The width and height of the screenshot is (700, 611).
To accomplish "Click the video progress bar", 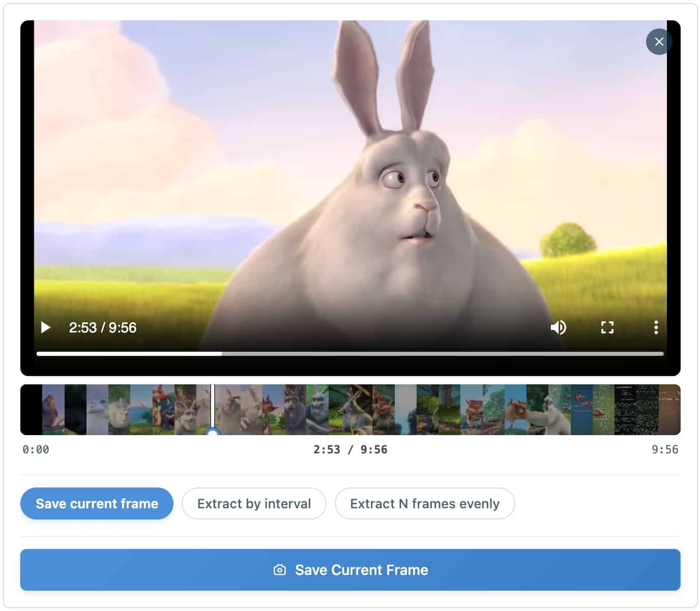I will [350, 353].
